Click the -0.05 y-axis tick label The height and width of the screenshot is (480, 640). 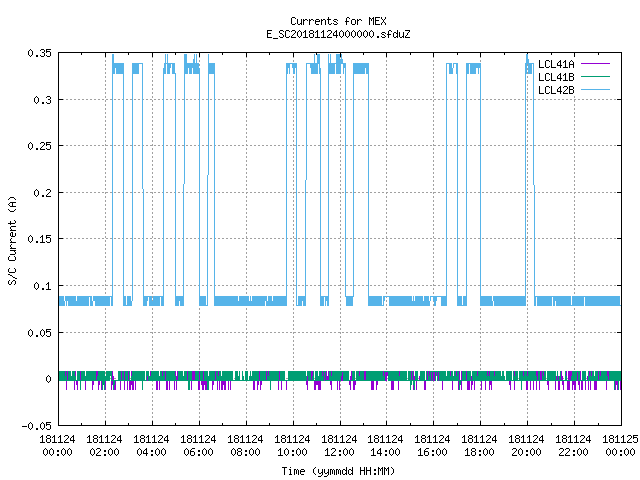click(37, 426)
